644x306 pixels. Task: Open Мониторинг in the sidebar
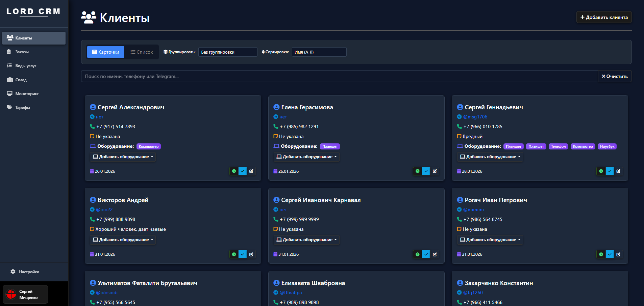point(27,94)
